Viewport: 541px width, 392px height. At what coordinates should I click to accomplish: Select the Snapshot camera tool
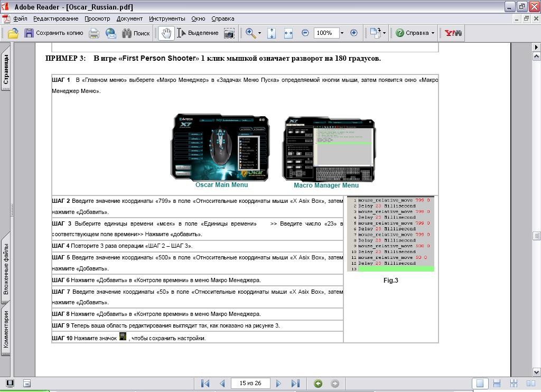click(x=229, y=33)
